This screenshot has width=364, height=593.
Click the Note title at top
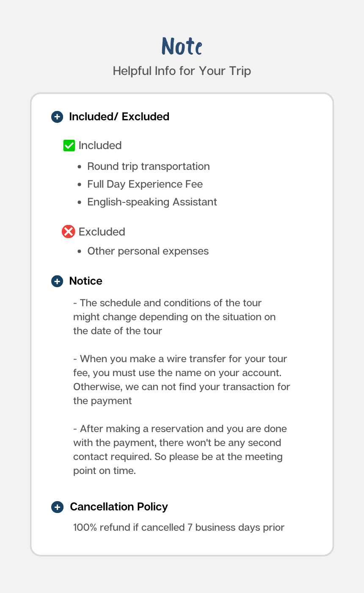(182, 46)
